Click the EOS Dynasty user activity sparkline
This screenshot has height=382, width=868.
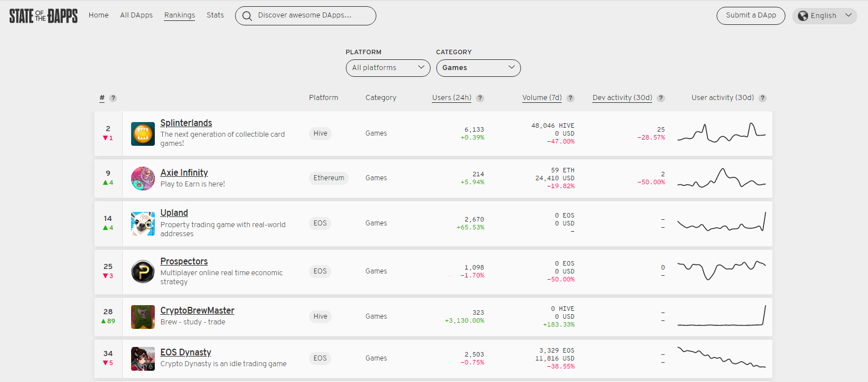(722, 357)
